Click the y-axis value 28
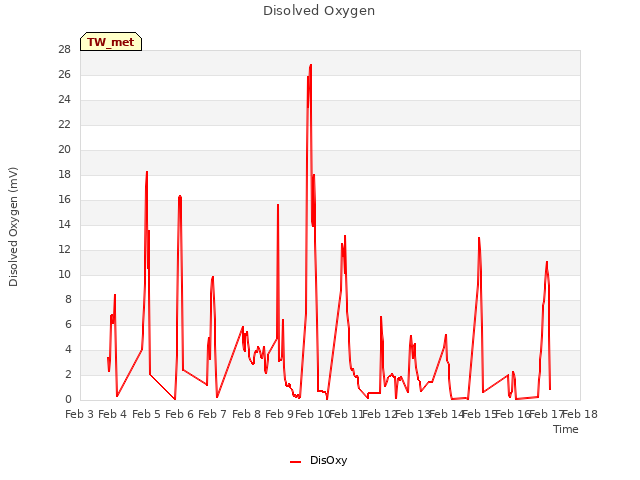The width and height of the screenshot is (640, 480). pos(64,50)
